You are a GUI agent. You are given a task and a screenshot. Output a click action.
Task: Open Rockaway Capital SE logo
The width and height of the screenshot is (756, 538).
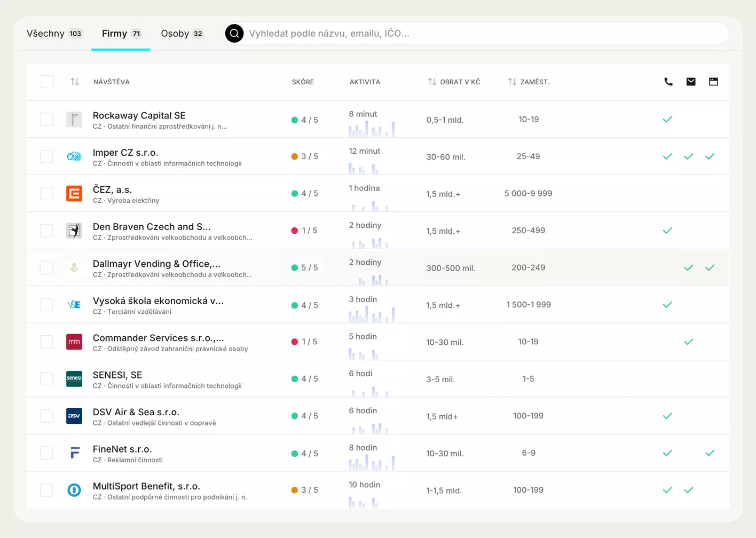point(74,120)
